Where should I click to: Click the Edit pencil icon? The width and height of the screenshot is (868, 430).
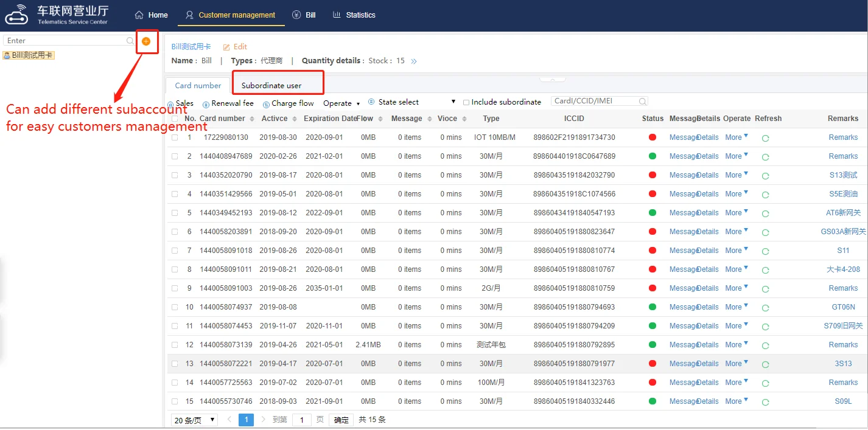coord(226,47)
